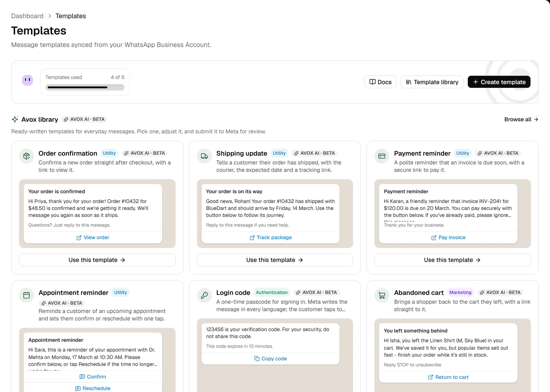
Task: Click the Order confirmation box icon
Action: [x=26, y=156]
